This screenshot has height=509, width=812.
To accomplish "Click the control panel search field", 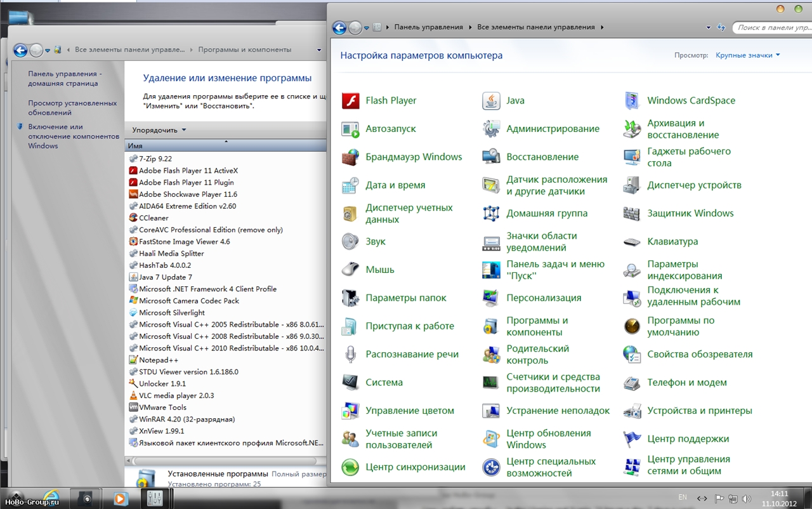I will (x=771, y=27).
